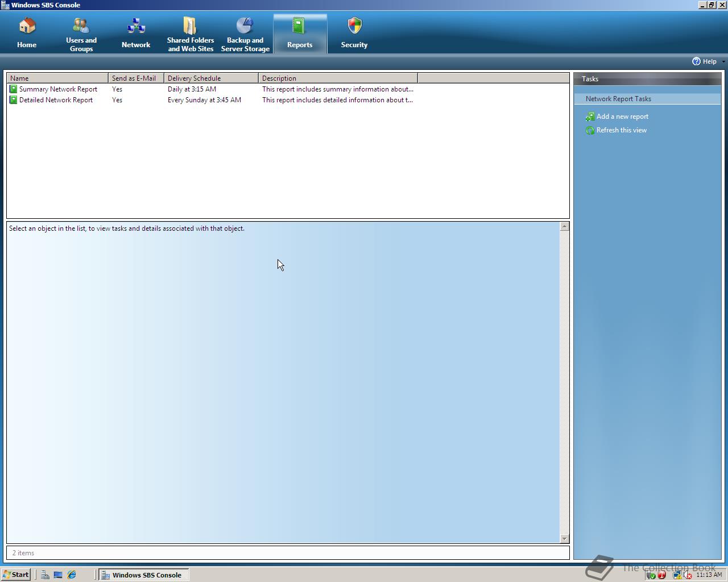Open Backup and Server Storage
The height and width of the screenshot is (582, 728).
(245, 34)
